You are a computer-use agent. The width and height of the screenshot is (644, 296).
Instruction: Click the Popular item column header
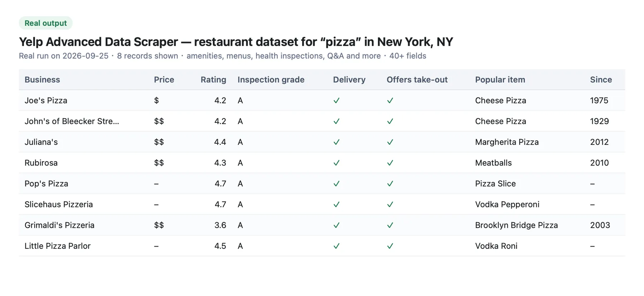(500, 80)
